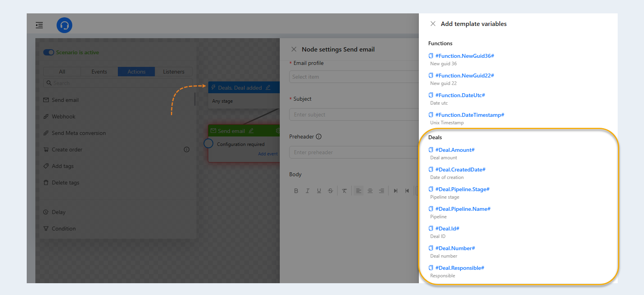
Task: Focus the actions Search field
Action: coord(118,83)
